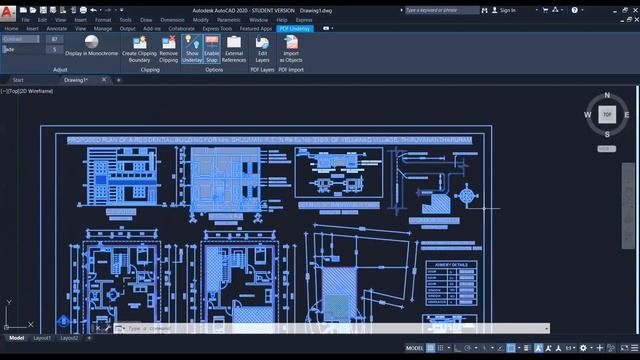
Task: Click the N compass direction on ViewCube
Action: coord(607,95)
